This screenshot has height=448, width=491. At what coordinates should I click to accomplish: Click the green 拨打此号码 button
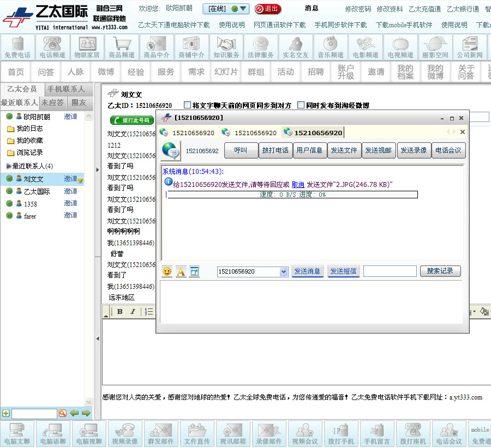pos(132,120)
